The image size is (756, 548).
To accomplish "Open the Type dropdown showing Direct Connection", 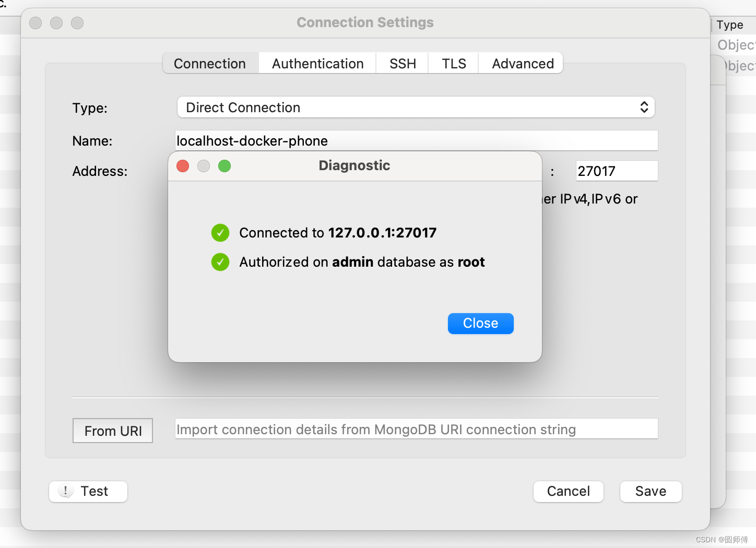I will tap(416, 107).
